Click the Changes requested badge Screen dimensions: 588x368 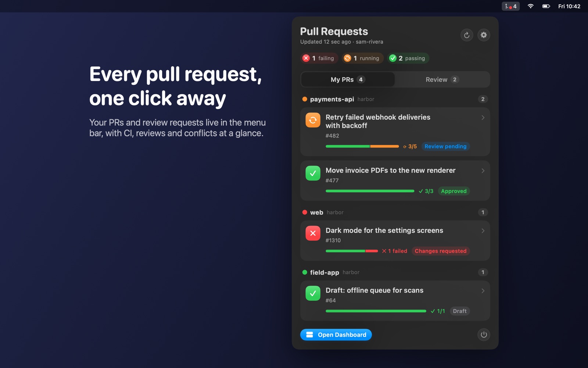(441, 251)
